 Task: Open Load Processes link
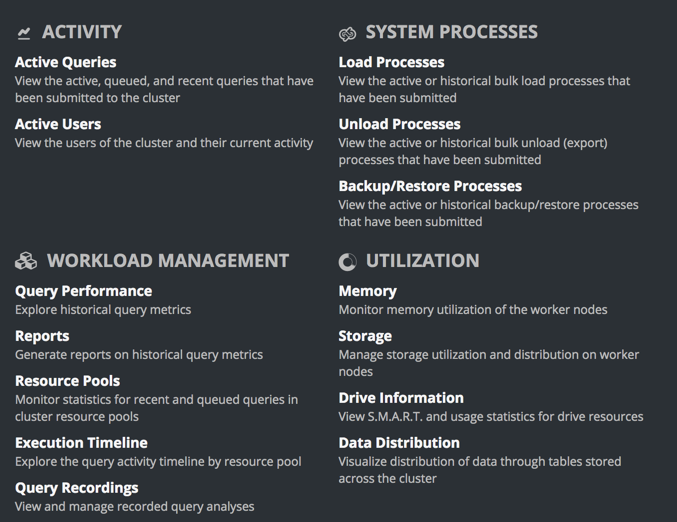pos(391,62)
